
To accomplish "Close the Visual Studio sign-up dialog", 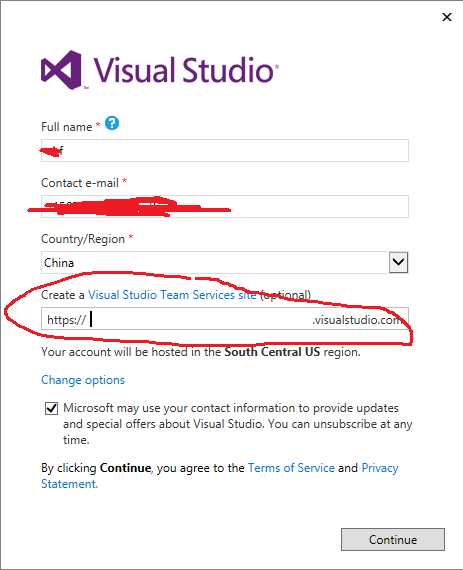I will point(447,17).
